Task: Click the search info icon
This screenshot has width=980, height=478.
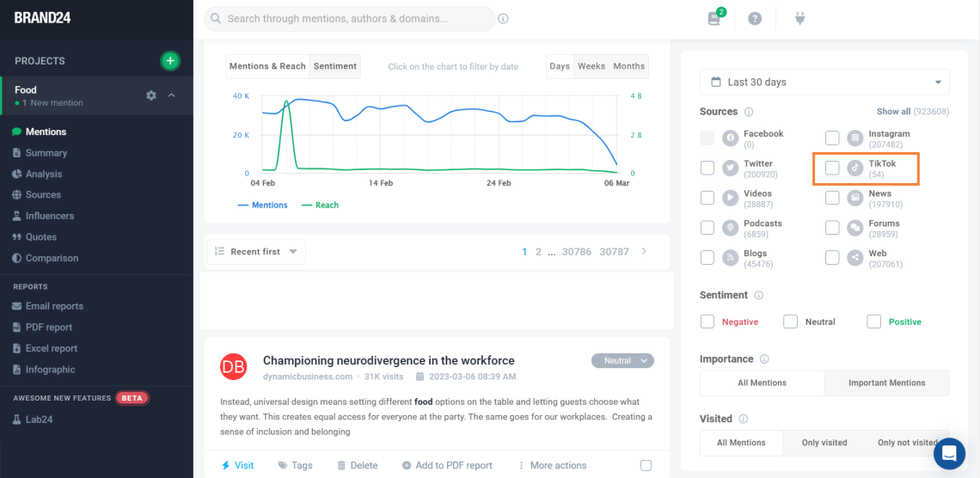Action: coord(504,19)
